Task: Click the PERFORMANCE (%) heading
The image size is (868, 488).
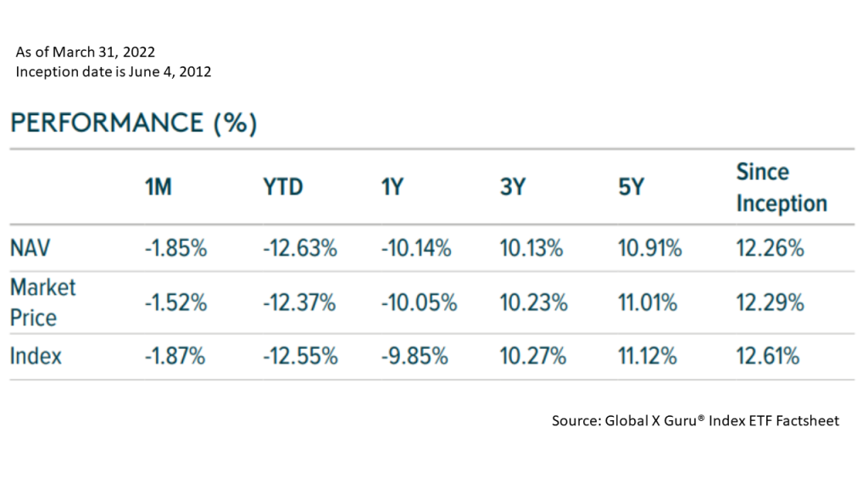Action: click(x=133, y=123)
